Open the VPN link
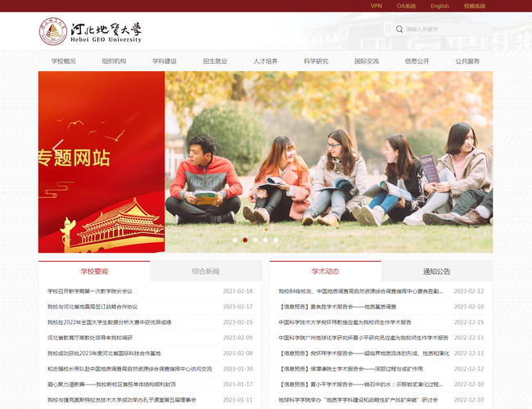Viewport: 532px width, 409px height. coord(376,6)
